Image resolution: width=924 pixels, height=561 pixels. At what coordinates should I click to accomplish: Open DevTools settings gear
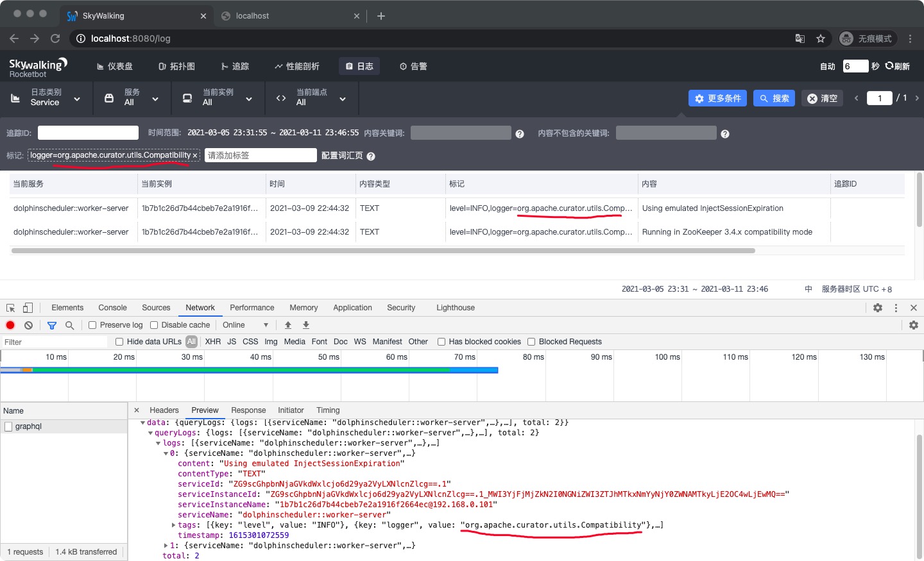click(878, 308)
